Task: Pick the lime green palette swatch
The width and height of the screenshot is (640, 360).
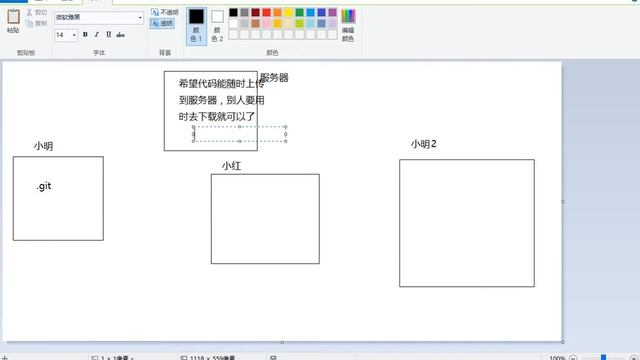Action: (x=300, y=24)
